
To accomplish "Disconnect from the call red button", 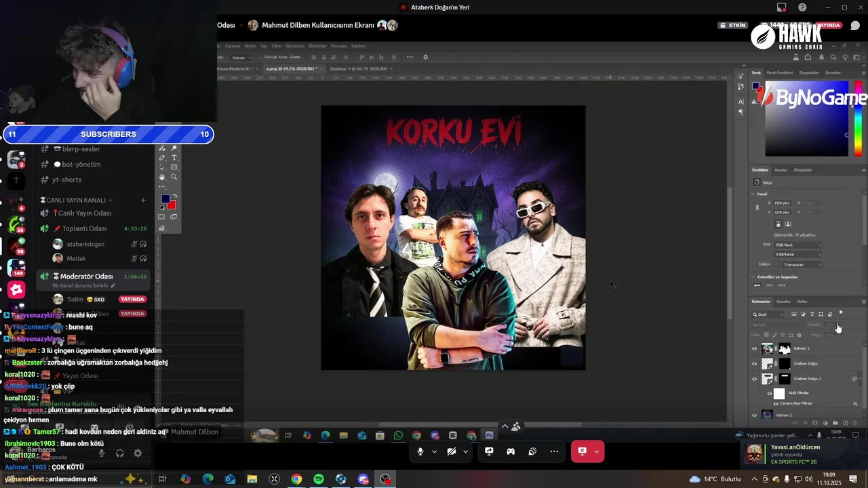I will [x=582, y=451].
